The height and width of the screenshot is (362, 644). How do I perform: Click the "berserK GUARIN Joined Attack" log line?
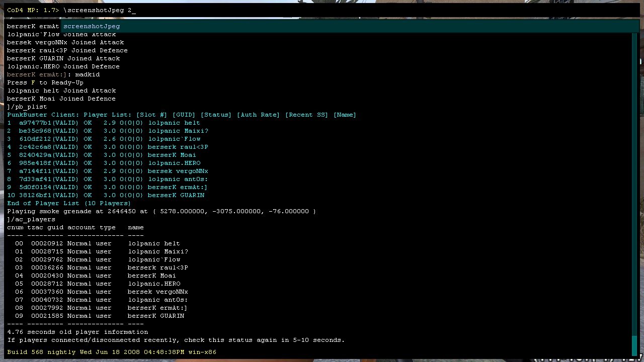coord(63,58)
